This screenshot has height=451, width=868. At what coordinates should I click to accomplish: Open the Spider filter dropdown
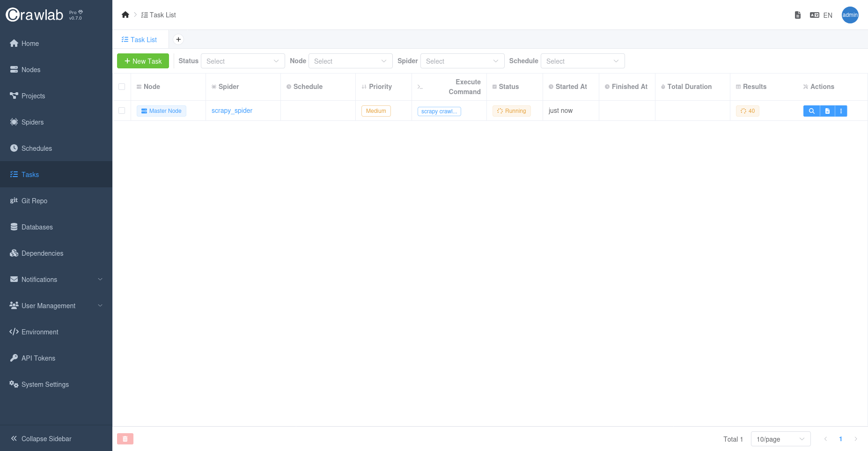[462, 61]
